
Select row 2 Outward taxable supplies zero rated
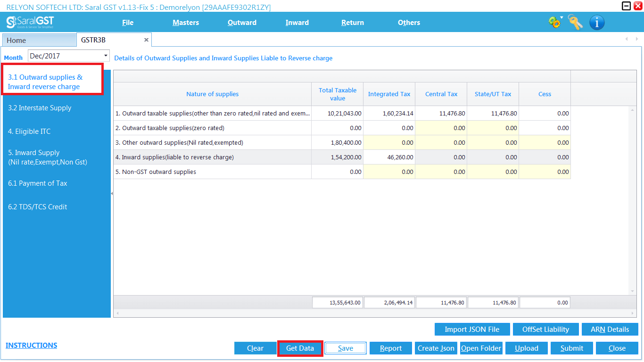click(x=342, y=128)
